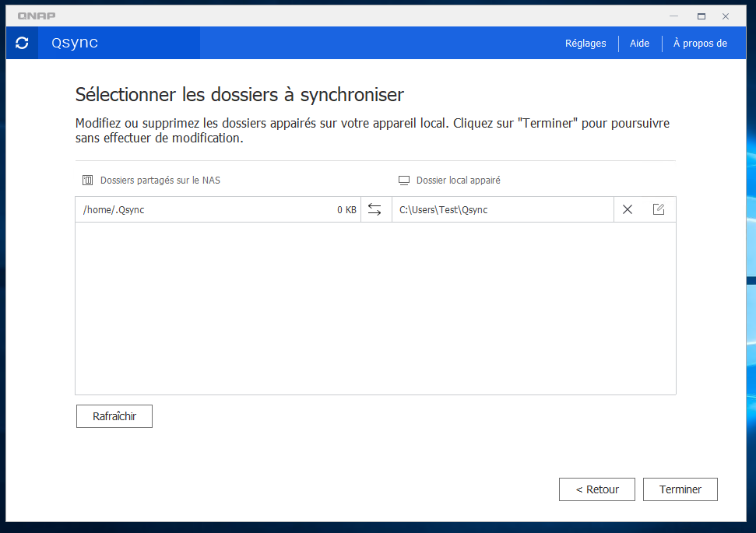Click the QNAP logo in the title bar
Viewport: 756px width, 533px height.
coord(37,16)
